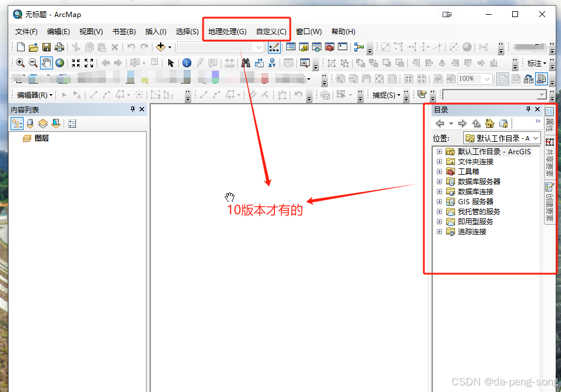Expand 默认工作目录 - ArcGIS tree node
The width and height of the screenshot is (561, 392).
[x=439, y=152]
